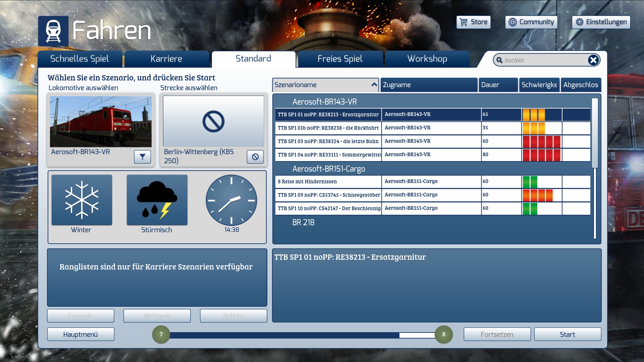Collapse the Aerosoft-BR151-Cargo group header
Image resolution: width=644 pixels, height=362 pixels.
coord(328,169)
